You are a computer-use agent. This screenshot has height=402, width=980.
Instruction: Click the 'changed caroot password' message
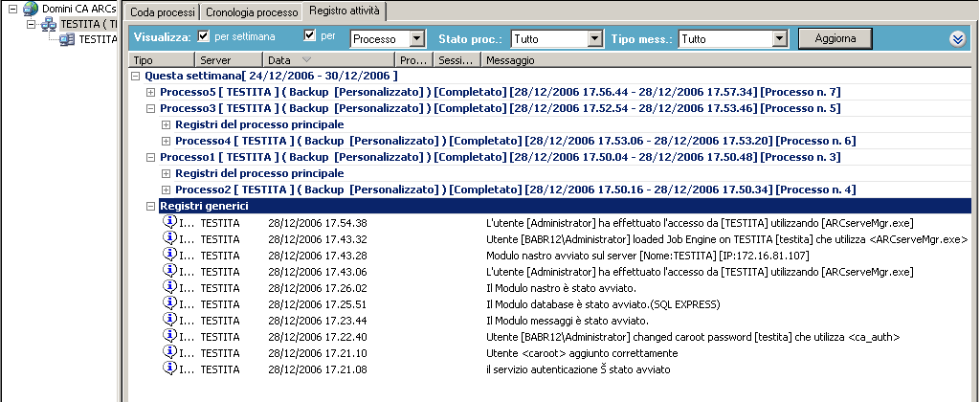tap(693, 336)
